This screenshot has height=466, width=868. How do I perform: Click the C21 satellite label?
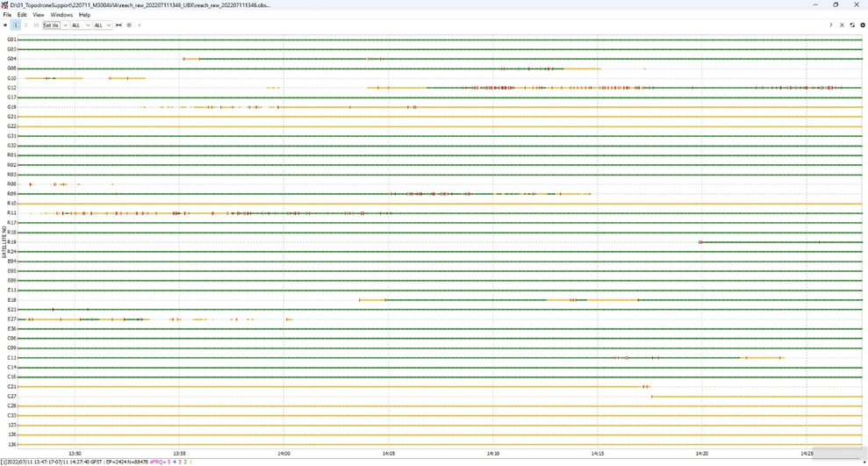tap(11, 387)
